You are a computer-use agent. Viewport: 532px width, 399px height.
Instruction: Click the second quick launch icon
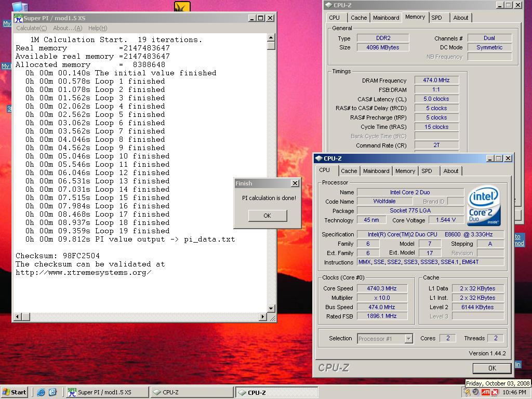click(x=52, y=392)
